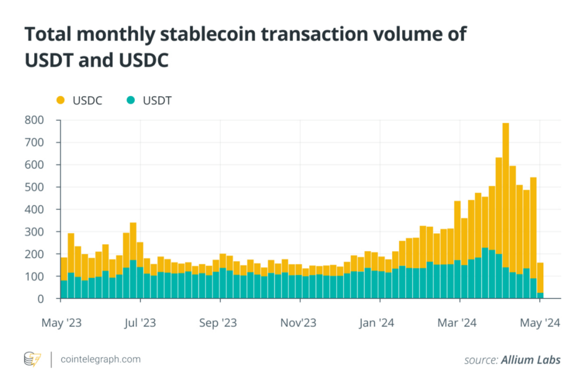Click the yellow USDC legend dot
Viewport: 585px width, 392px height.
coord(60,100)
